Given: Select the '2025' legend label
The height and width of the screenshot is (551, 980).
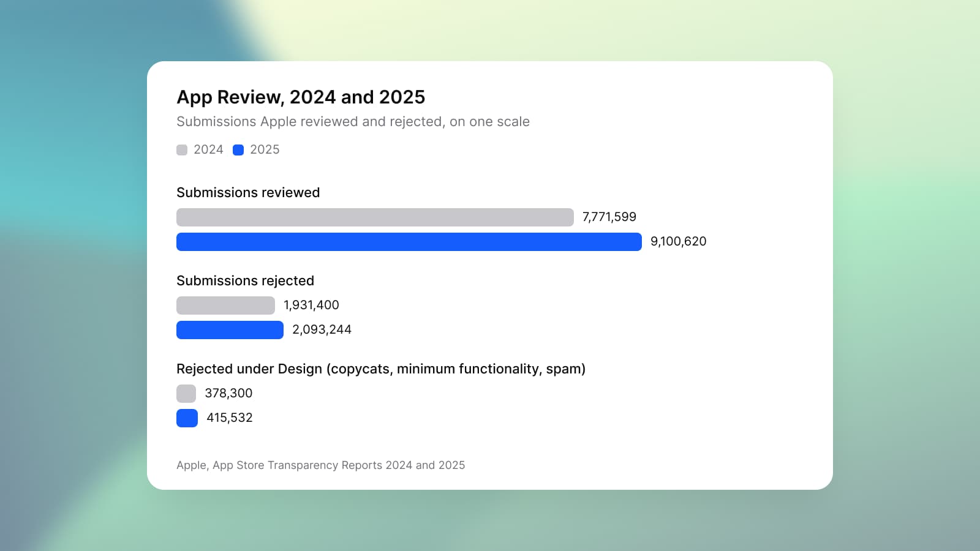Looking at the screenshot, I should point(265,149).
